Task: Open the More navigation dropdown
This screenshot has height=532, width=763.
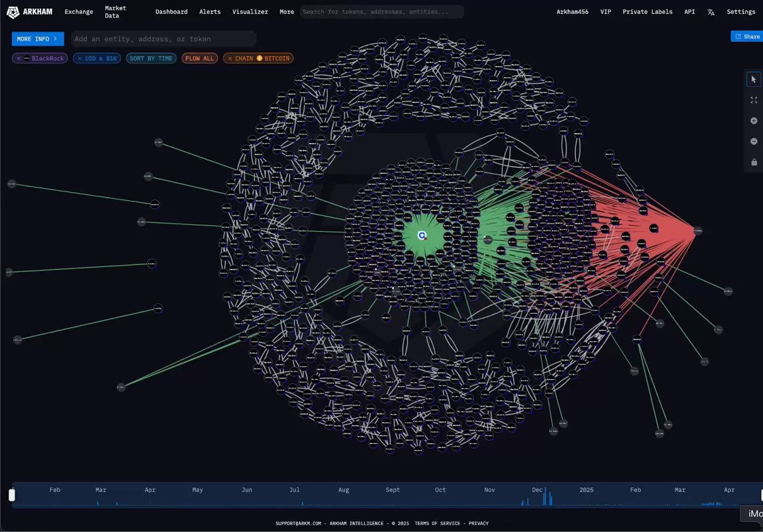Action: tap(287, 11)
